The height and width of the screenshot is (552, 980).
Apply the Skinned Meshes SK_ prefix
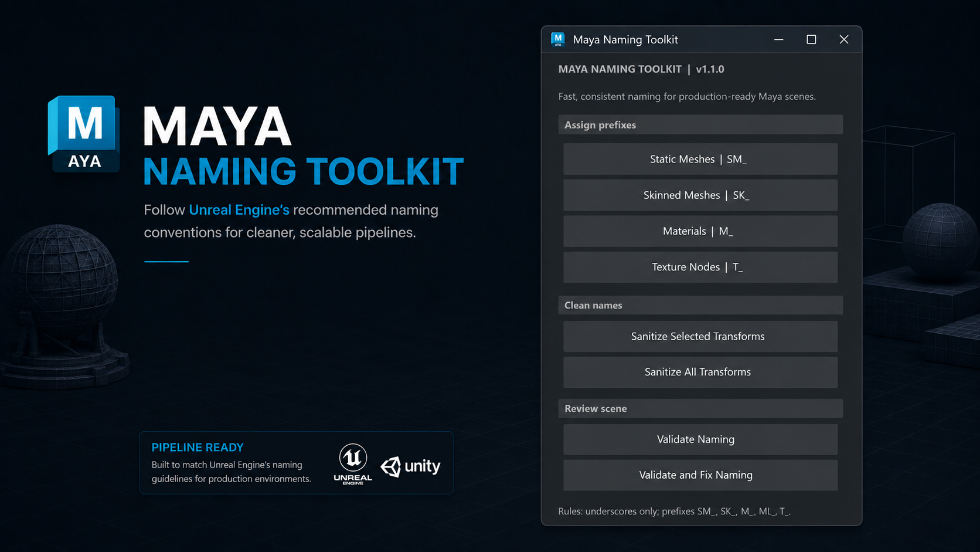(x=700, y=195)
